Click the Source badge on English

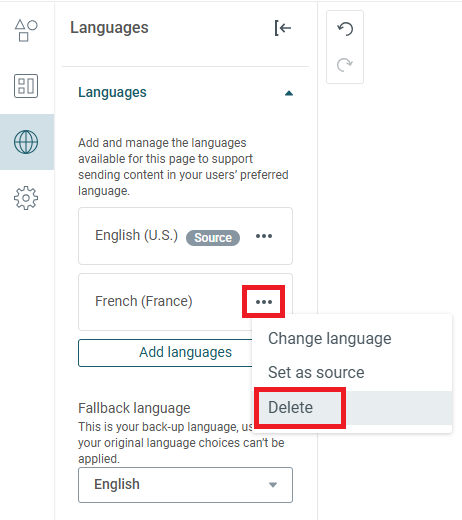213,238
